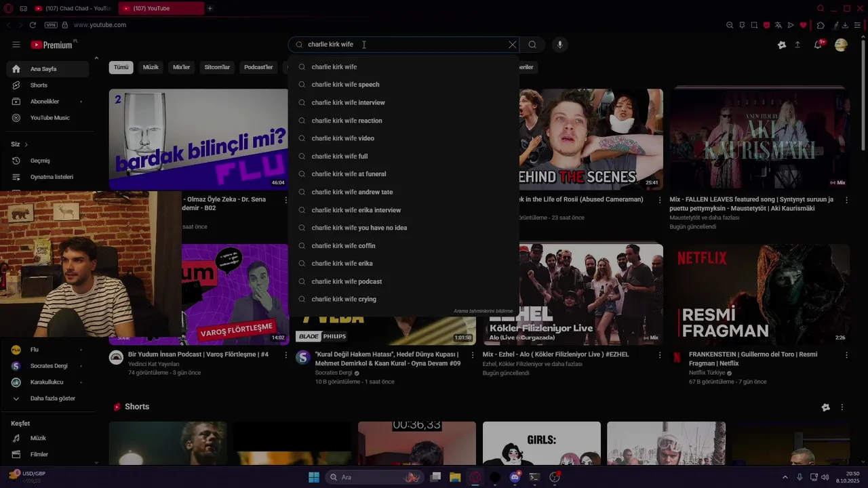This screenshot has width=868, height=488.
Task: Open the zoom-out magnifier in the address bar
Action: pyautogui.click(x=730, y=25)
